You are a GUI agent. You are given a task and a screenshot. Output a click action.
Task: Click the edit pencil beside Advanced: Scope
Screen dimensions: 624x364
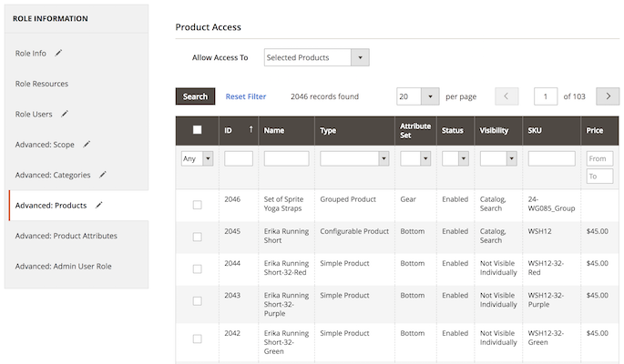pyautogui.click(x=87, y=144)
